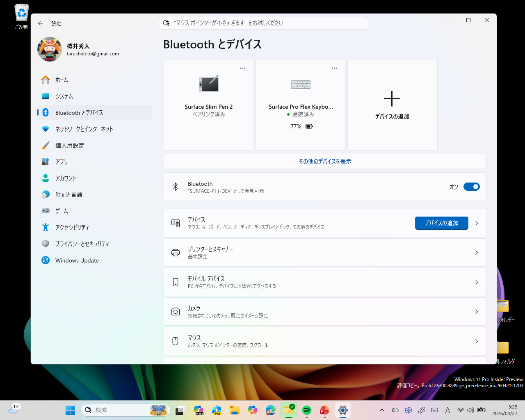Open アクセシビリティ settings via its icon

tap(45, 227)
